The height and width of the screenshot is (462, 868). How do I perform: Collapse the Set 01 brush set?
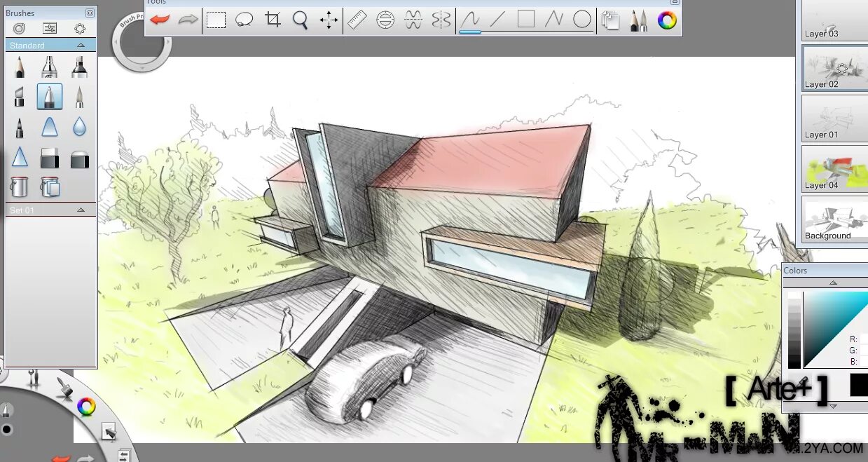coord(81,210)
